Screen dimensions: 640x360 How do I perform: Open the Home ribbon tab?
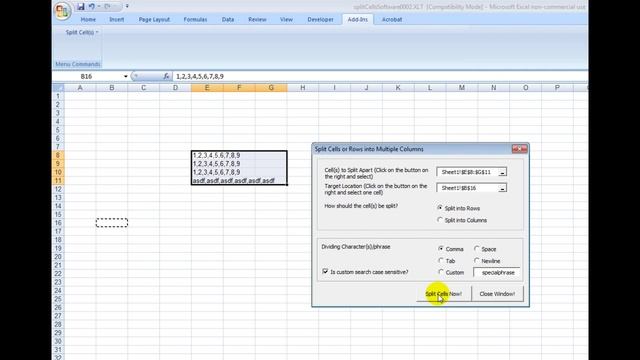tap(88, 20)
